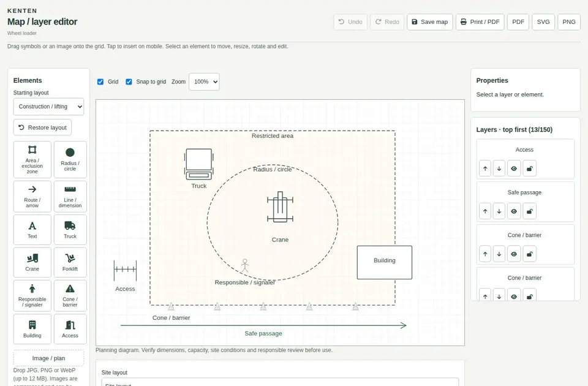Toggle the Grid checkbox
This screenshot has height=386, width=588.
[x=100, y=81]
